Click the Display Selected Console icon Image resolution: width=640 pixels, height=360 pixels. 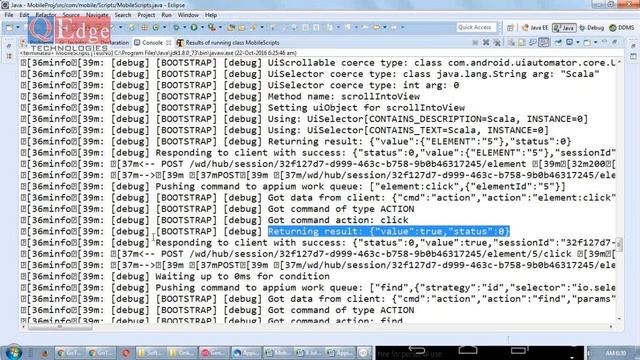click(x=570, y=42)
